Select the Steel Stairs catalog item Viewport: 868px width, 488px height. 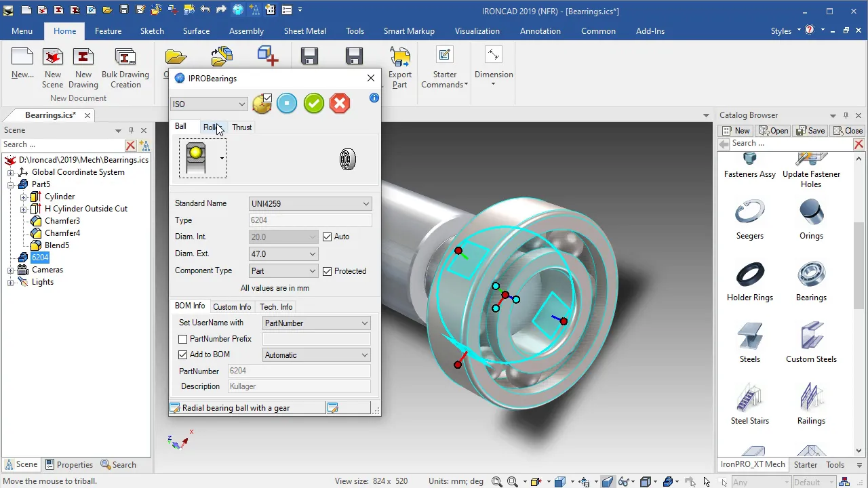[x=750, y=405]
